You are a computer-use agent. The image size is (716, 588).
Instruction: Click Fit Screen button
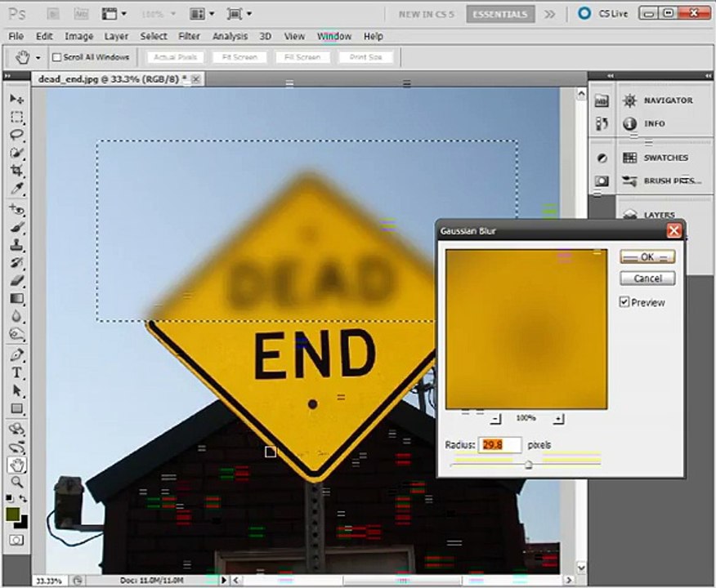239,57
